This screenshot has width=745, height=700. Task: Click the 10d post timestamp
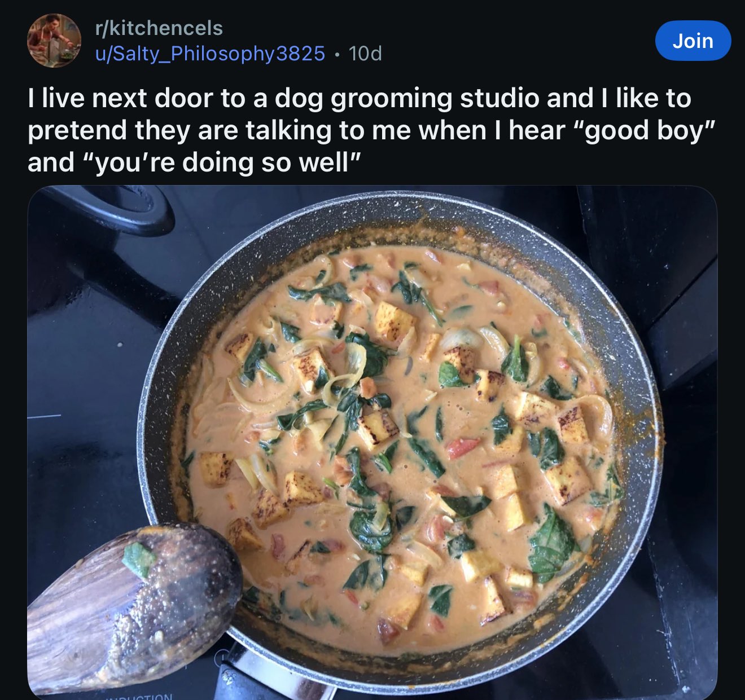tap(365, 54)
